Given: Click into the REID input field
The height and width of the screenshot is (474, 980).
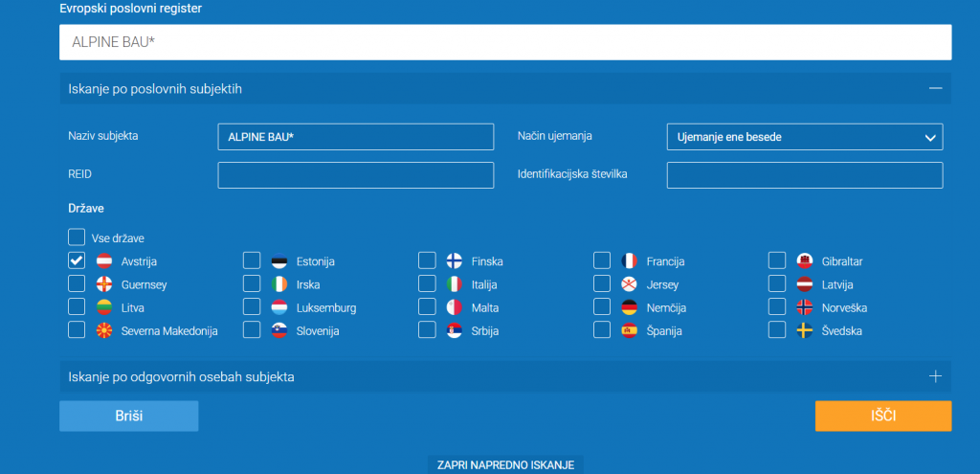Looking at the screenshot, I should click(355, 175).
